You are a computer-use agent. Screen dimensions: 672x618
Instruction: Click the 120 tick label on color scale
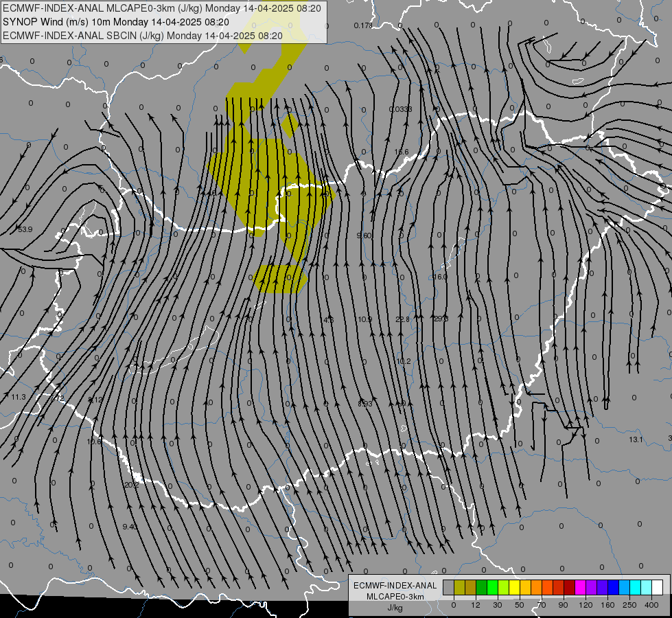[586, 605]
